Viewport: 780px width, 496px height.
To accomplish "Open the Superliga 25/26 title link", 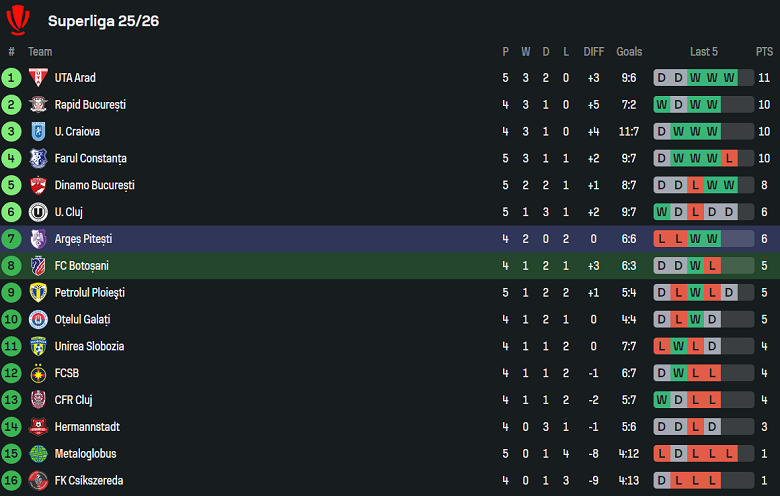I will coord(103,20).
